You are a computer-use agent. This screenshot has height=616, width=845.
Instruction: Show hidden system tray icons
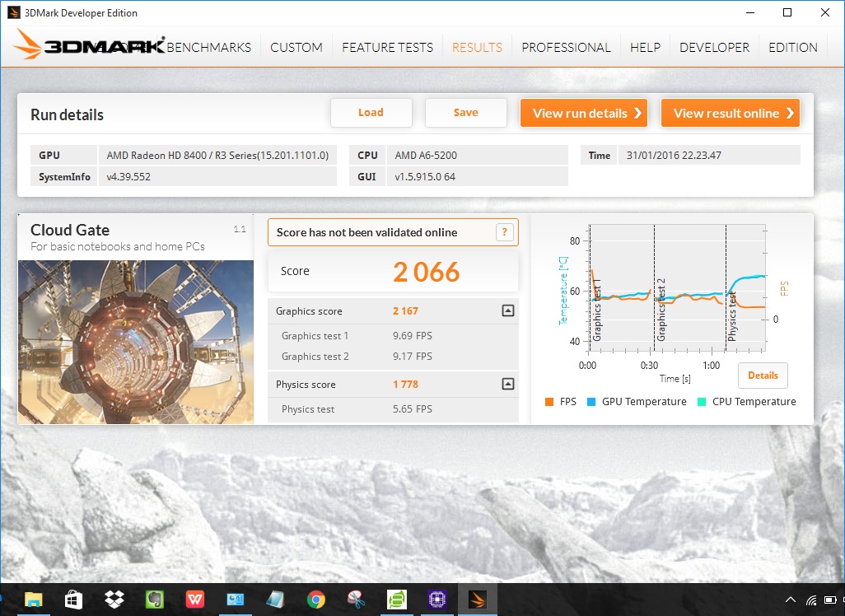click(x=790, y=600)
